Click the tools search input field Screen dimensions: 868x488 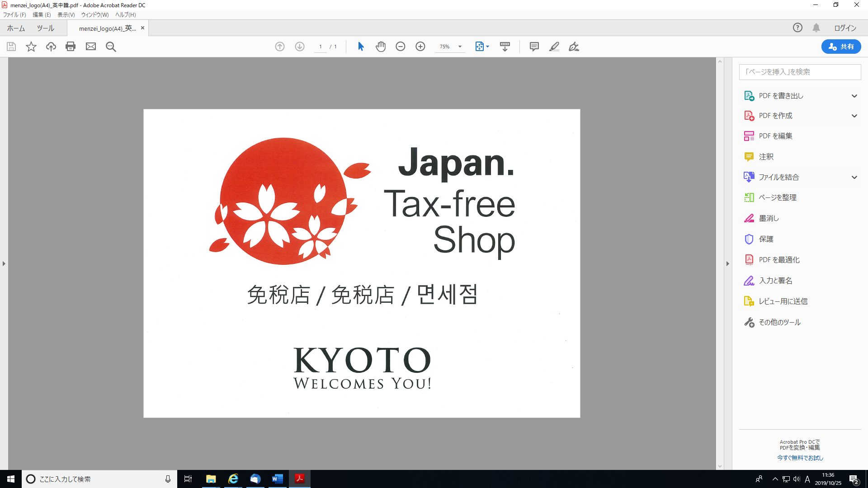[800, 72]
